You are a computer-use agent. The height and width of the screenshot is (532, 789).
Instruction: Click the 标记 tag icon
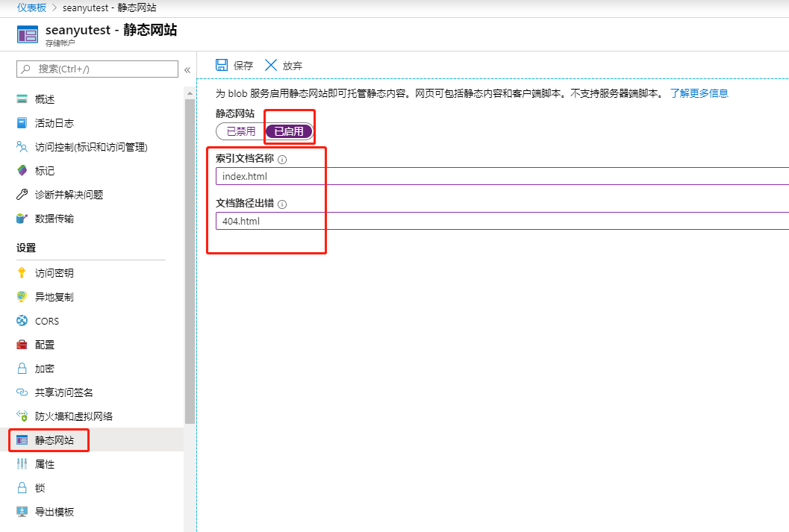point(22,170)
